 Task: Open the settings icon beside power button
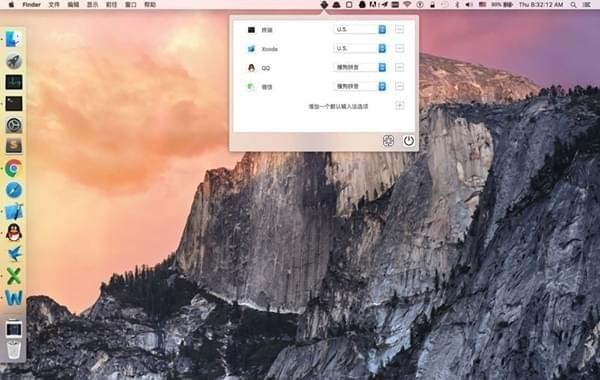388,141
